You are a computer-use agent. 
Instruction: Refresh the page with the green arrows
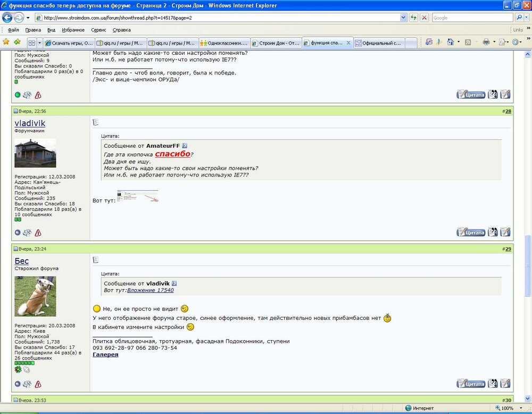[x=413, y=18]
